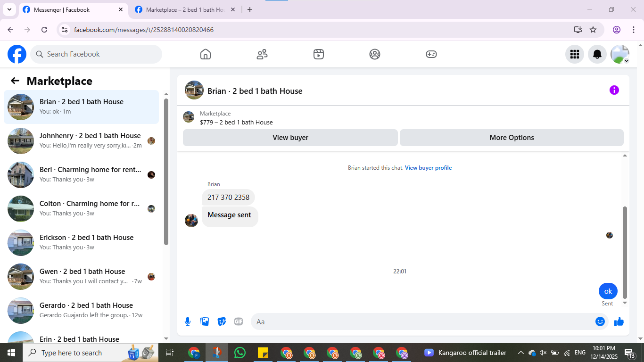This screenshot has height=362, width=644.
Task: Click the install app icon in address bar
Action: (x=578, y=30)
